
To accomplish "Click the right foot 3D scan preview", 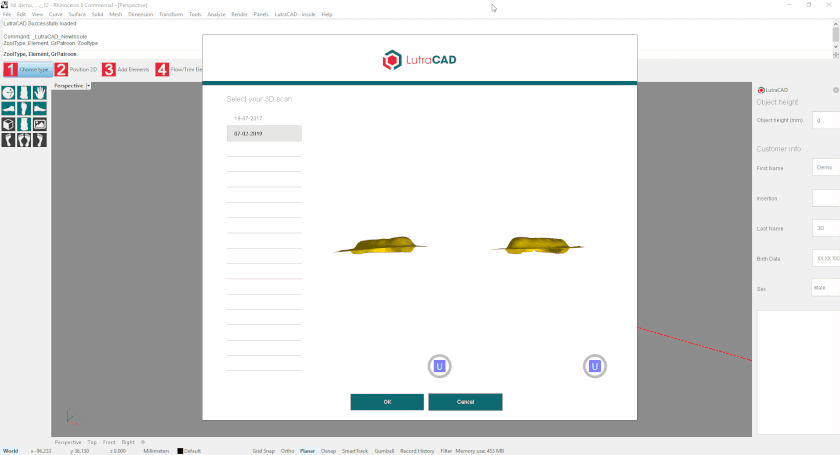I will coord(537,245).
